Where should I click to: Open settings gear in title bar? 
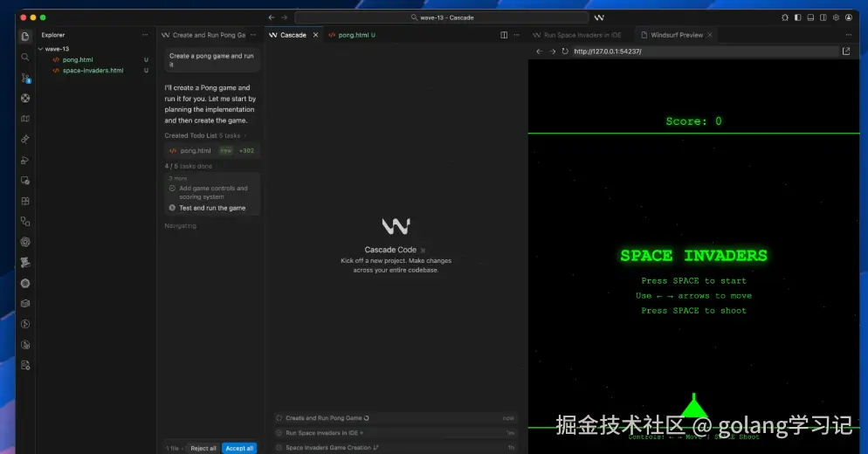coord(836,17)
